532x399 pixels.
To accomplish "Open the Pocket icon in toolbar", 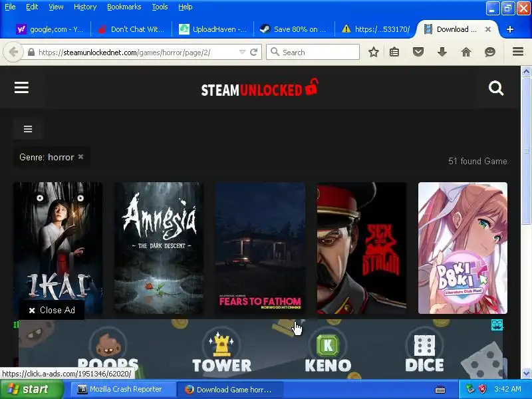I will pyautogui.click(x=418, y=53).
